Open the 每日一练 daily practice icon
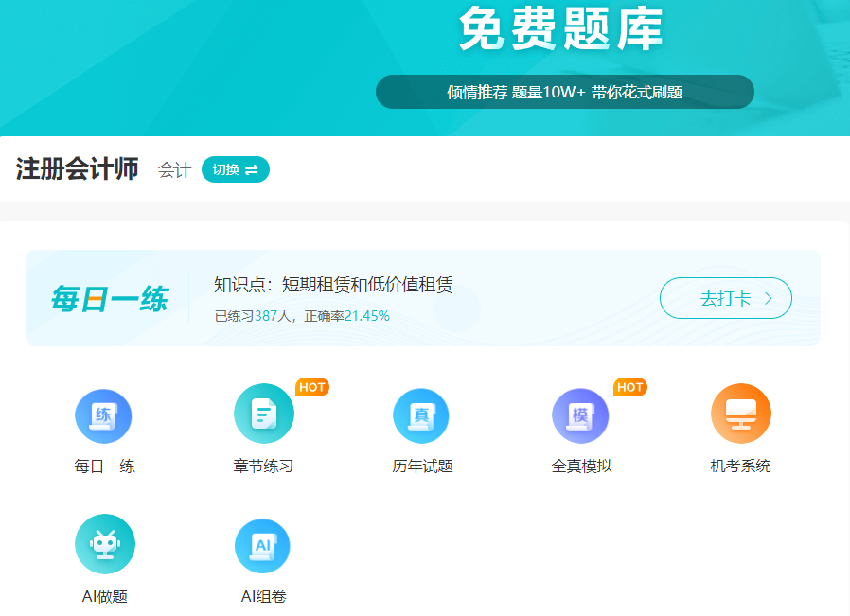Viewport: 850px width, 616px height. click(x=104, y=415)
